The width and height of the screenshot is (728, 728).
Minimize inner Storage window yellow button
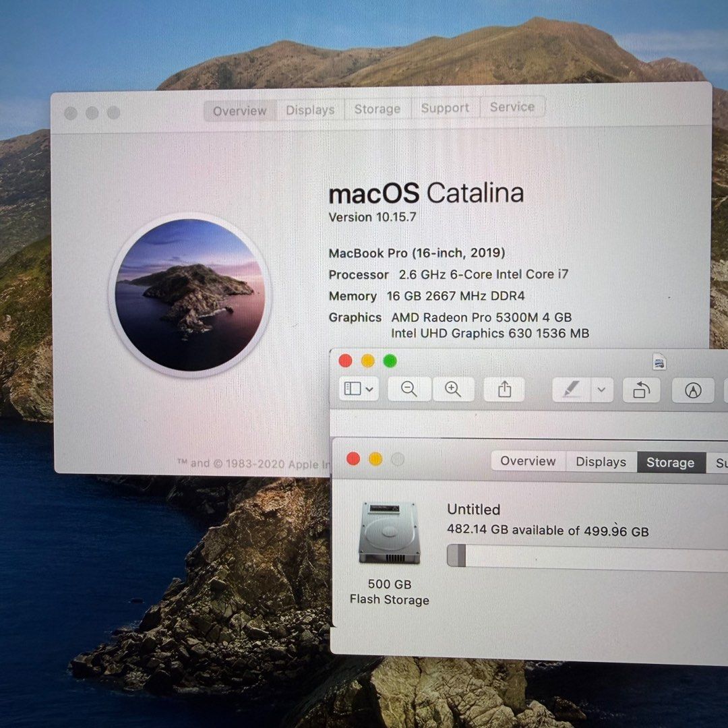[375, 459]
